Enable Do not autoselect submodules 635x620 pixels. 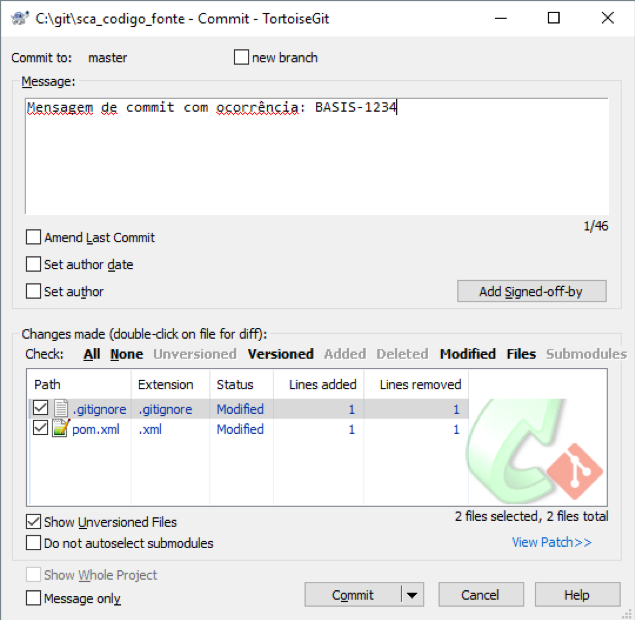[x=33, y=543]
